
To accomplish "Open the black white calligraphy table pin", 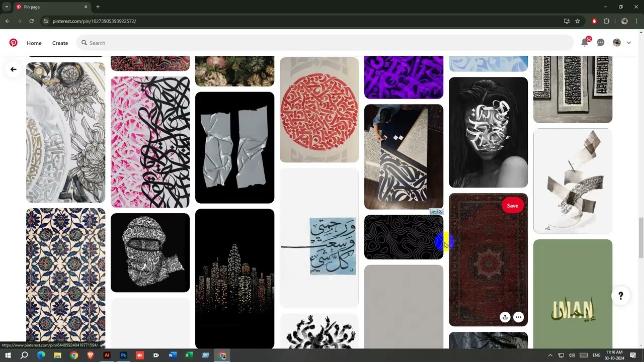I will click(x=404, y=156).
